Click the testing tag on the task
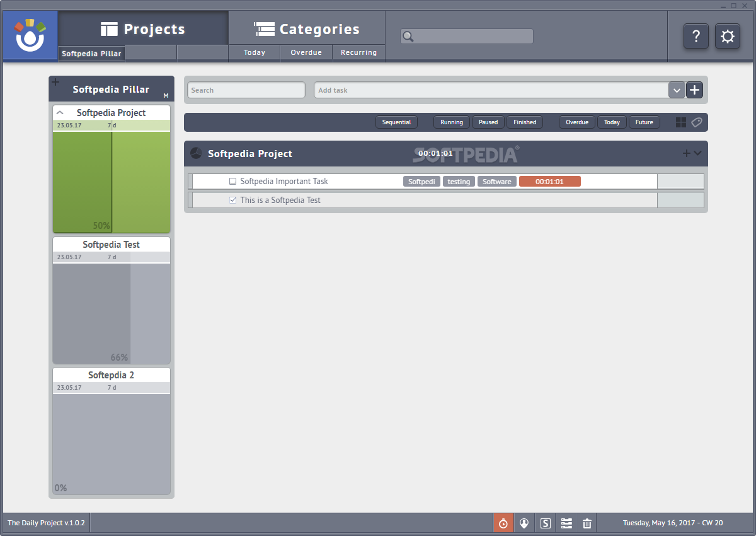756x536 pixels. 459,182
